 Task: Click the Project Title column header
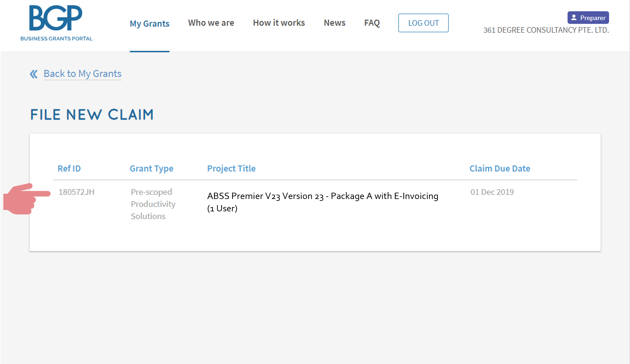point(231,169)
